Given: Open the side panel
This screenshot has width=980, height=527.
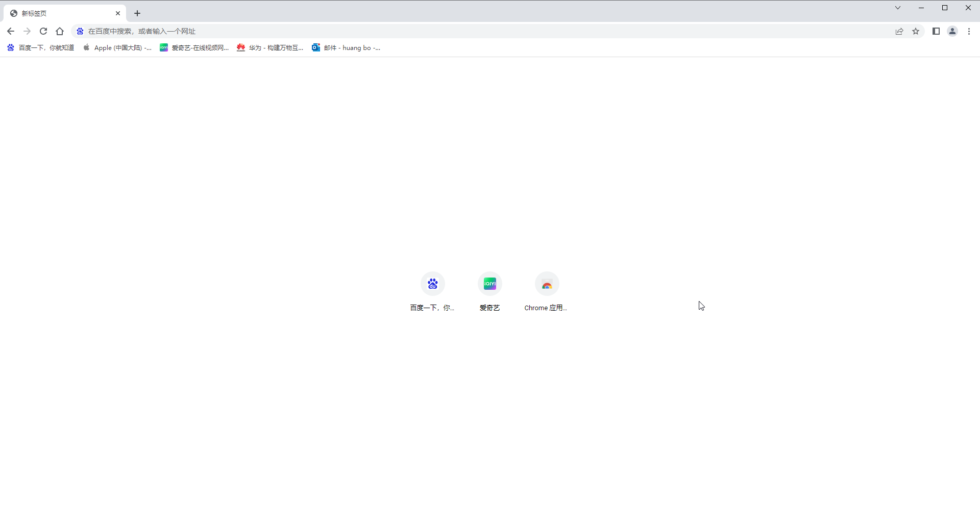Looking at the screenshot, I should point(936,31).
